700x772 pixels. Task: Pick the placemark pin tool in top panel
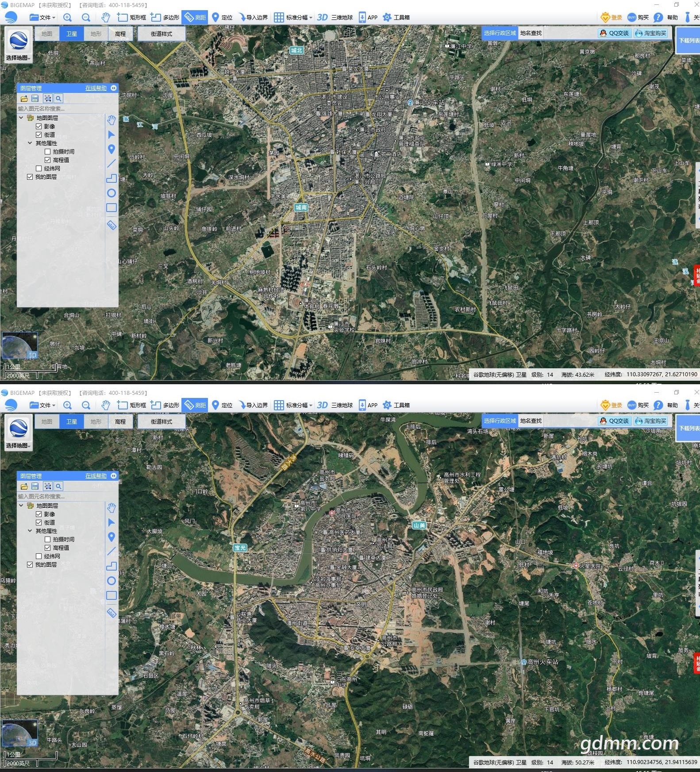[x=112, y=149]
